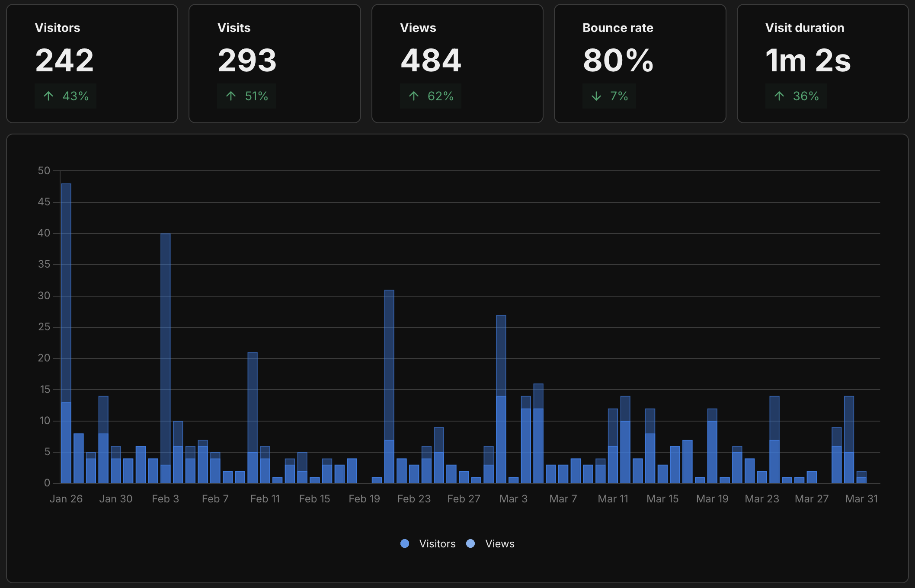Click the Feb 3 spike bar in the chart
The height and width of the screenshot is (588, 915).
pyautogui.click(x=166, y=346)
